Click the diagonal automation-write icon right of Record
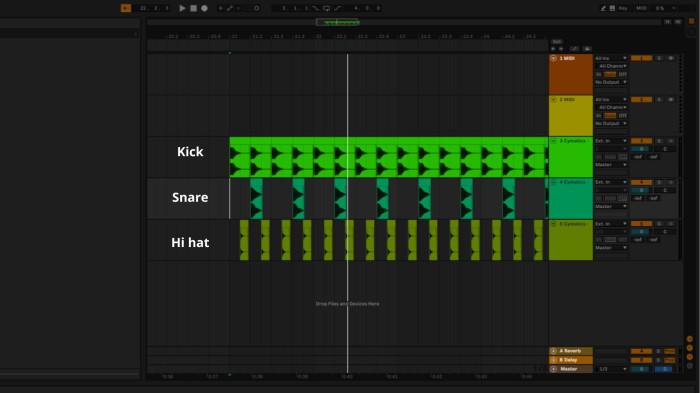 click(229, 8)
